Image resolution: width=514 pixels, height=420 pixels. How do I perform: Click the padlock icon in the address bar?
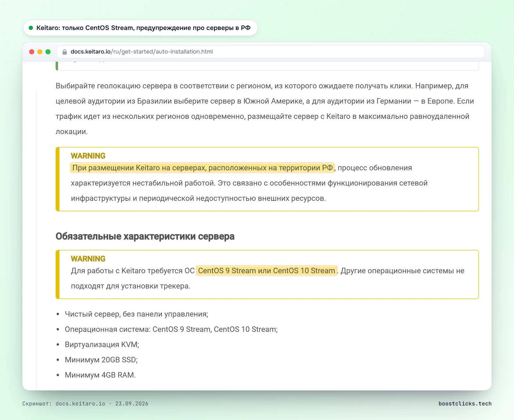coord(65,52)
